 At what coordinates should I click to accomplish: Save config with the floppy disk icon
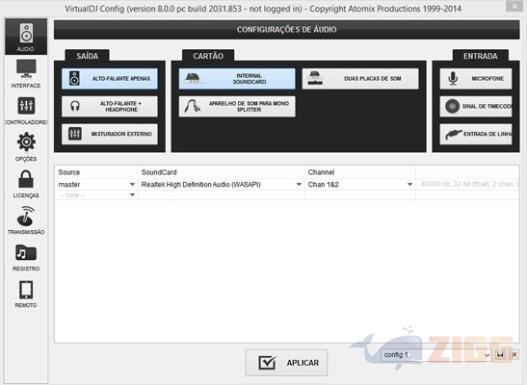(500, 355)
